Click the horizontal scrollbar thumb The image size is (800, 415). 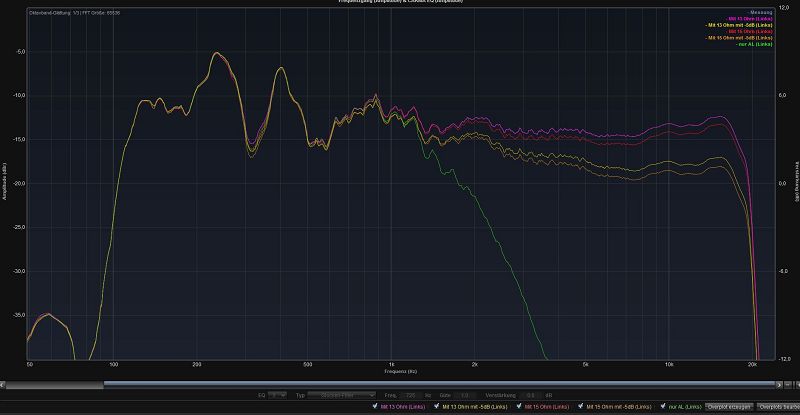coord(440,384)
